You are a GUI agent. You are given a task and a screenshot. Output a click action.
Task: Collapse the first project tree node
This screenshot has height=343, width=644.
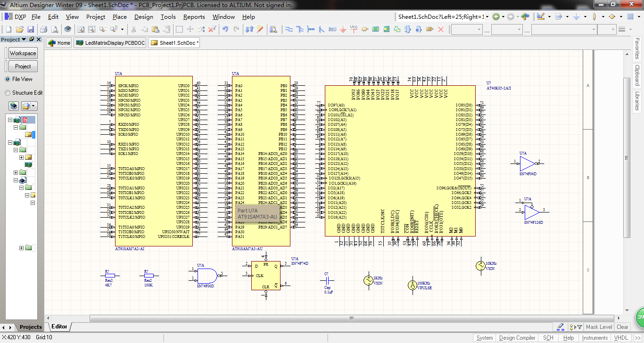tap(10, 120)
